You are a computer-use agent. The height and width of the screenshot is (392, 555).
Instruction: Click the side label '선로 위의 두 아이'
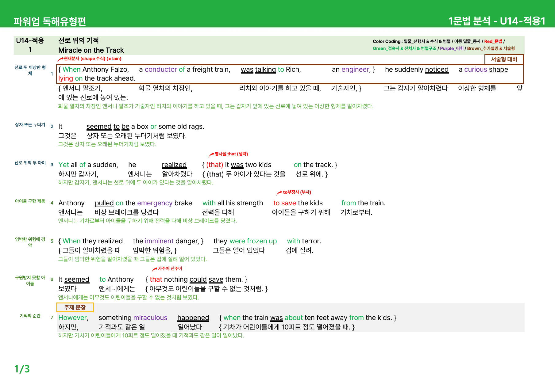pos(30,163)
